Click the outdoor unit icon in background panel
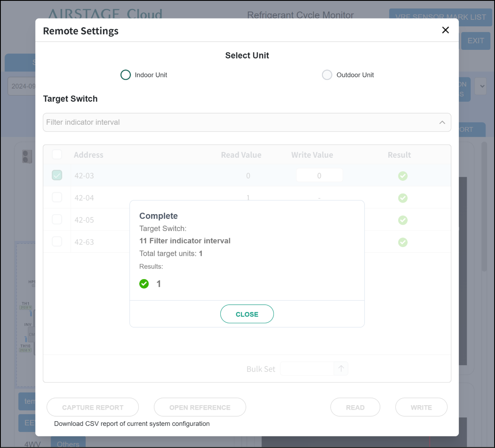 [x=27, y=156]
